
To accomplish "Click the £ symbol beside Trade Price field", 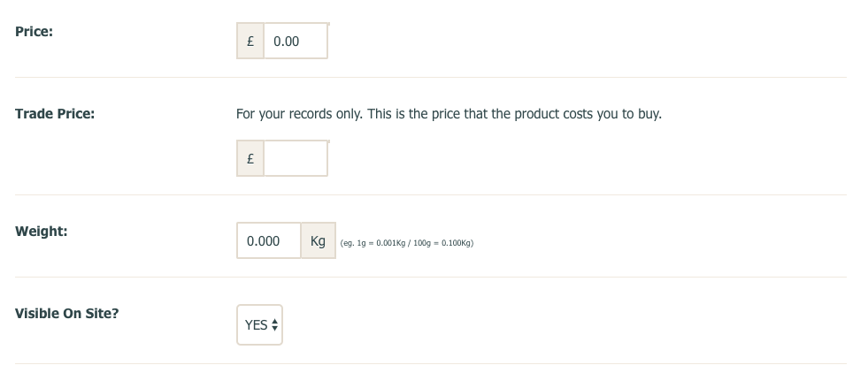I will (250, 158).
